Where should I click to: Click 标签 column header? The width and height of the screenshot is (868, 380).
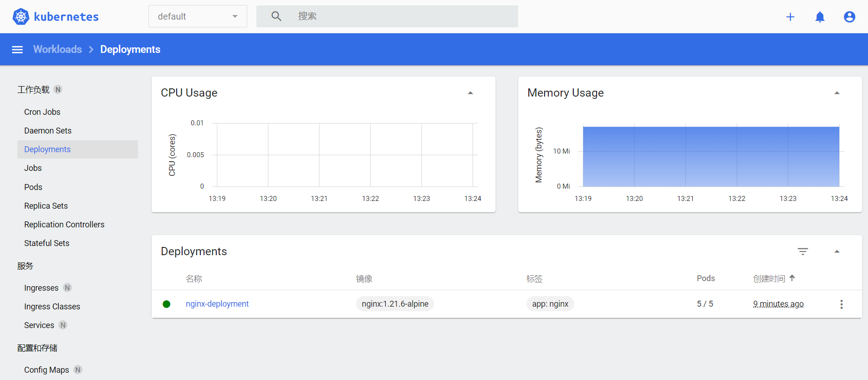pyautogui.click(x=535, y=279)
